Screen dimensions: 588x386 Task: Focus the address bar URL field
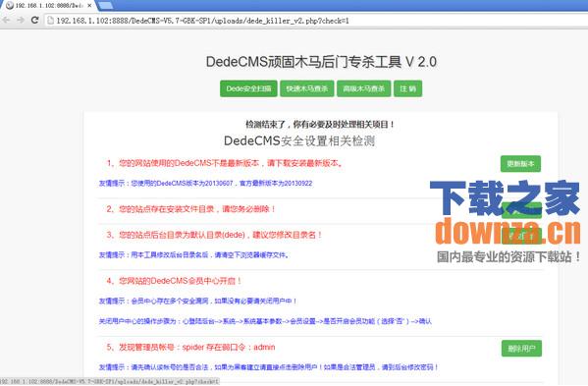pyautogui.click(x=202, y=21)
